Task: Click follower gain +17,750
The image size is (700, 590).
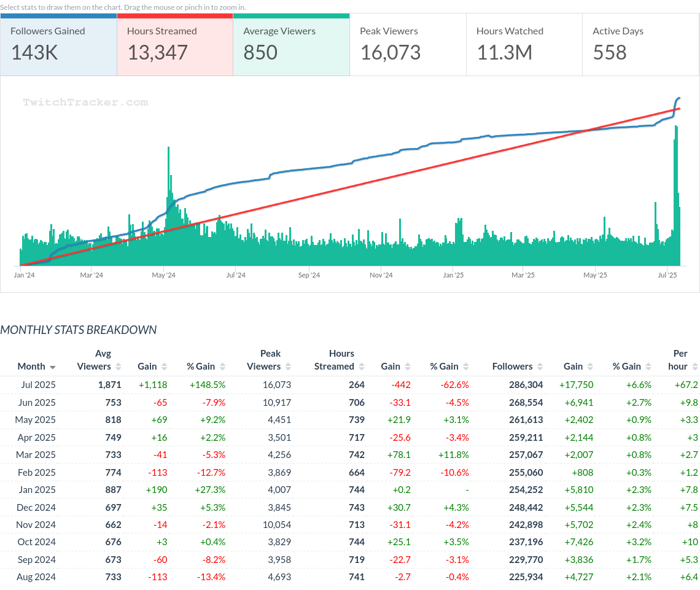Action: click(x=577, y=385)
